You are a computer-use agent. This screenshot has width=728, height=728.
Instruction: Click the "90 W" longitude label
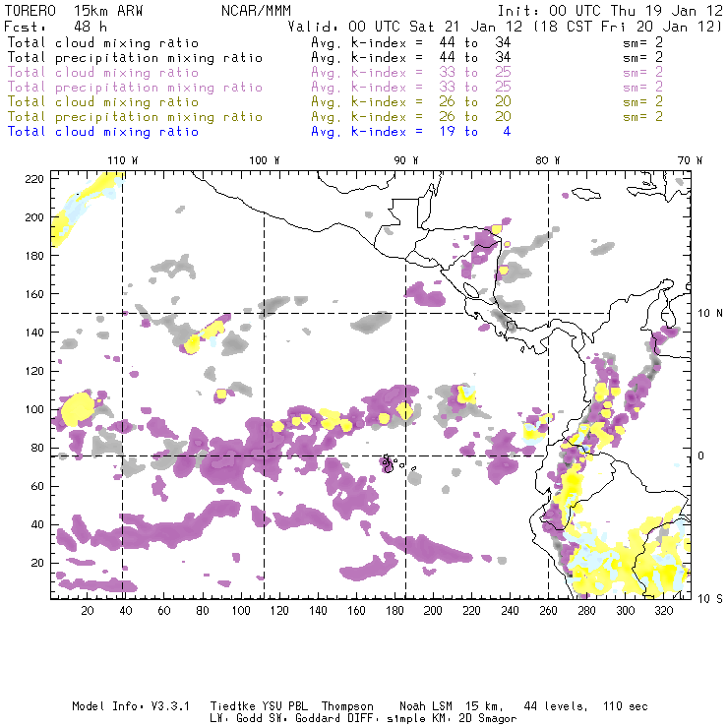pyautogui.click(x=405, y=160)
